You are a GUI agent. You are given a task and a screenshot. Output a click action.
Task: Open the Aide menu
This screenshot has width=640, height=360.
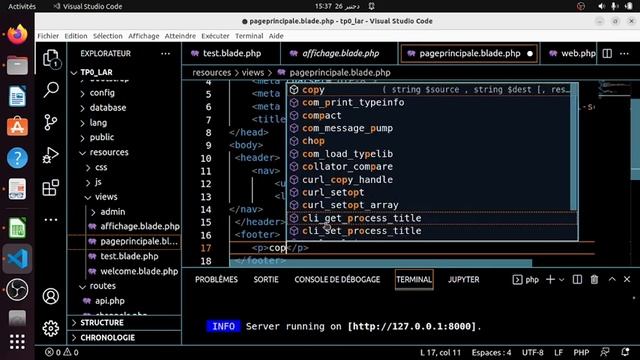tap(276, 36)
